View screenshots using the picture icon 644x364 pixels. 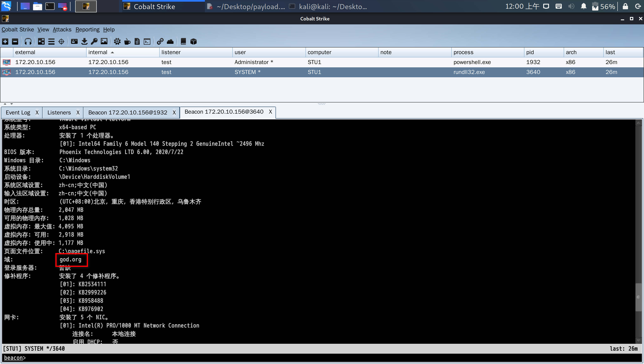(x=104, y=42)
